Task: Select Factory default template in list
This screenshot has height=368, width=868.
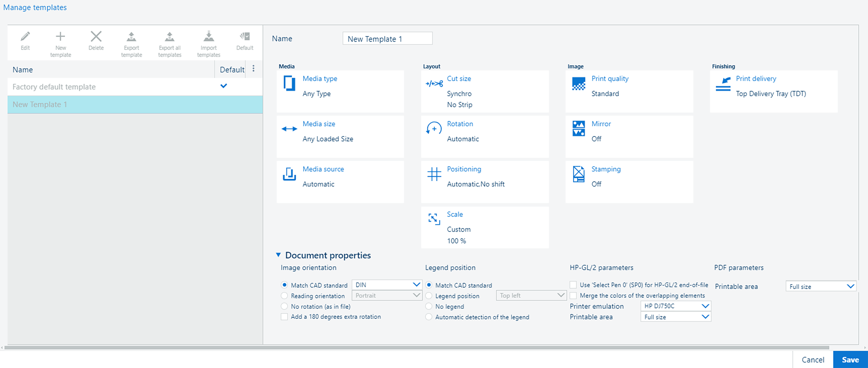Action: click(x=54, y=87)
